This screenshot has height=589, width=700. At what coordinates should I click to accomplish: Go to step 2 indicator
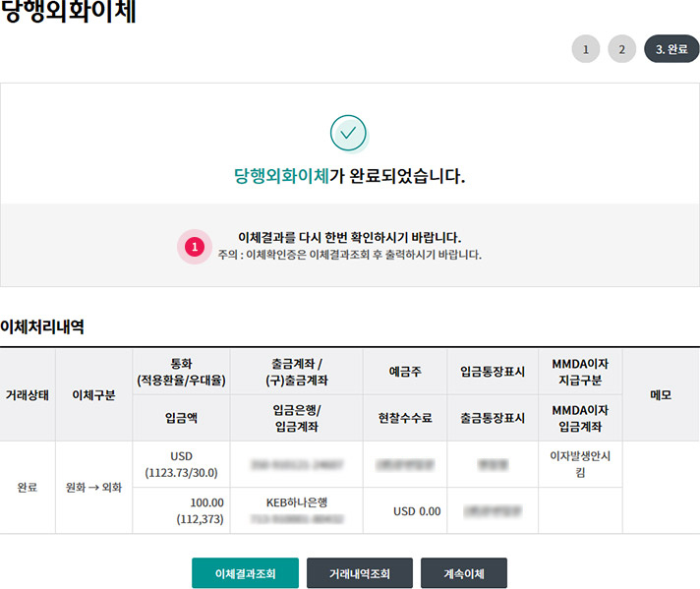[621, 48]
